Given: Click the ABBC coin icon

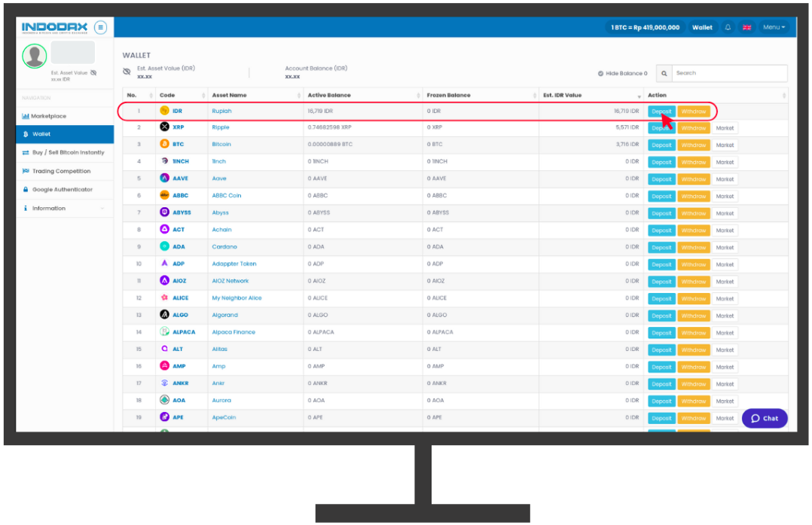Looking at the screenshot, I should [x=164, y=195].
